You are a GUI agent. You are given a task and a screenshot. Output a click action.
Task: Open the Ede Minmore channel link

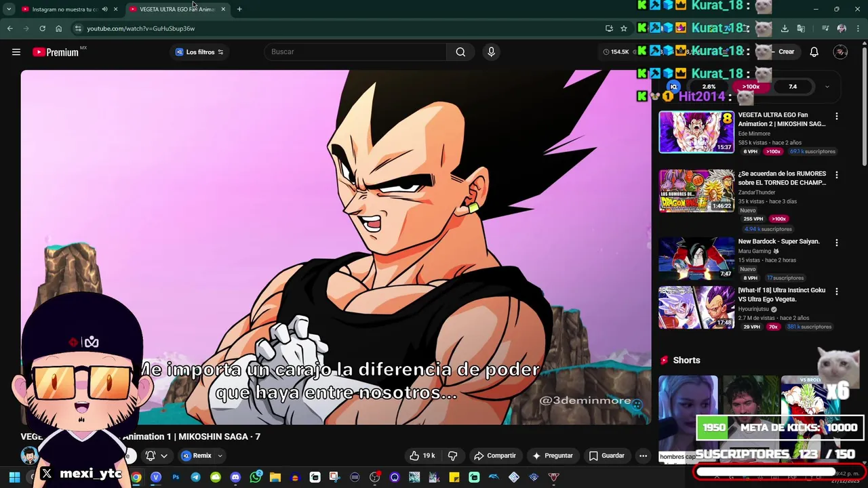coord(754,134)
